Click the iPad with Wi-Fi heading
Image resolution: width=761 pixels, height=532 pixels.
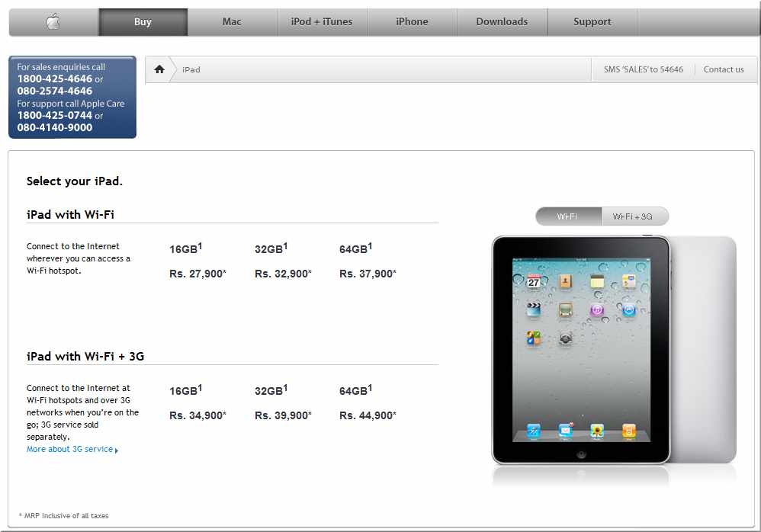(70, 214)
